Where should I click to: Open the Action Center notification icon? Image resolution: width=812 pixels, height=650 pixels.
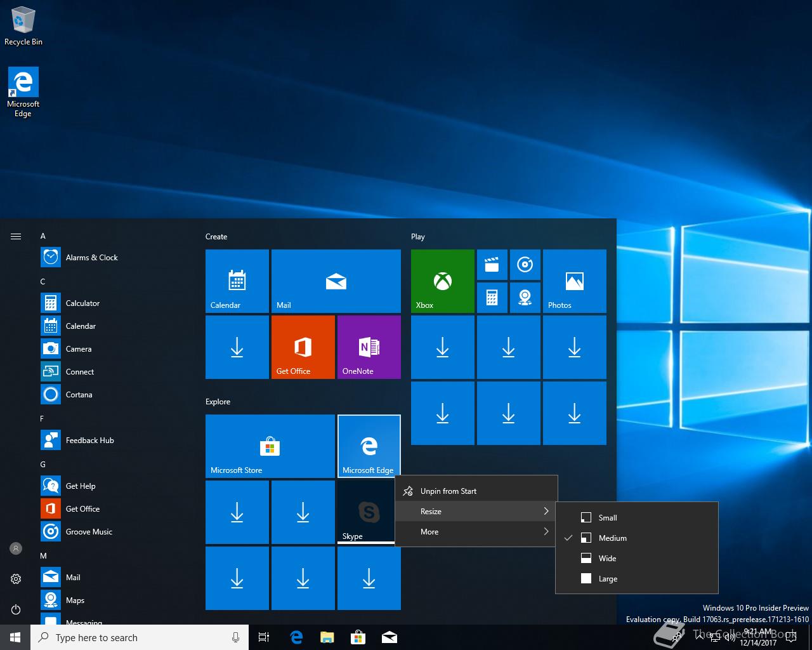click(x=791, y=637)
